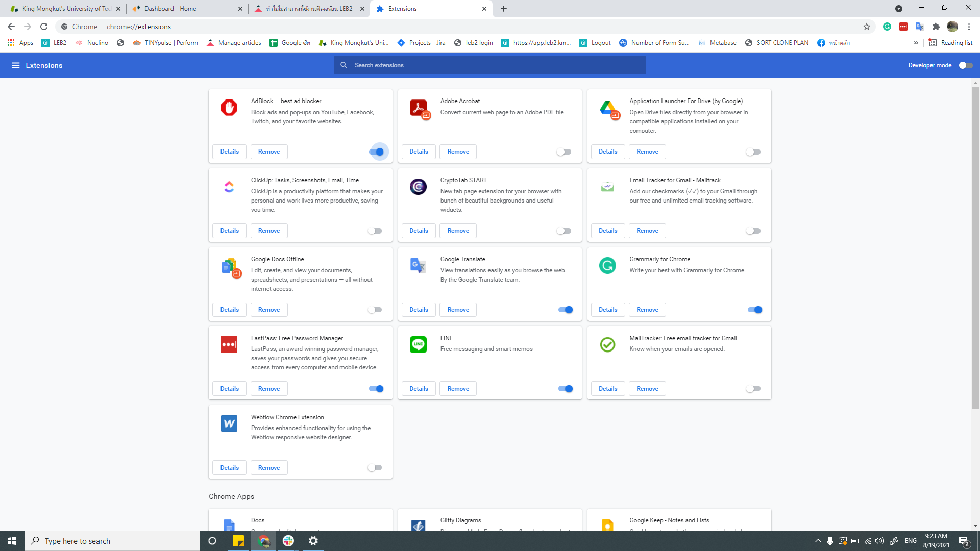Open Chrome three-dot menu
The image size is (980, 551).
(x=969, y=27)
